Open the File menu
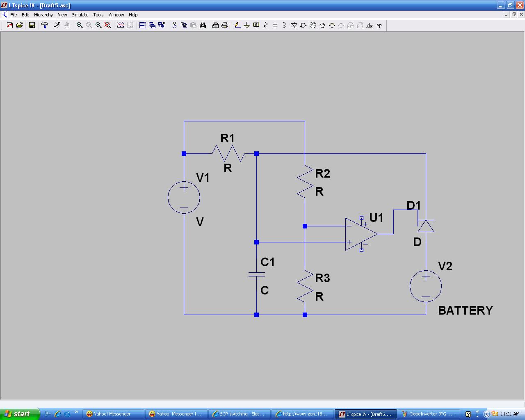The image size is (525, 420). pos(14,15)
